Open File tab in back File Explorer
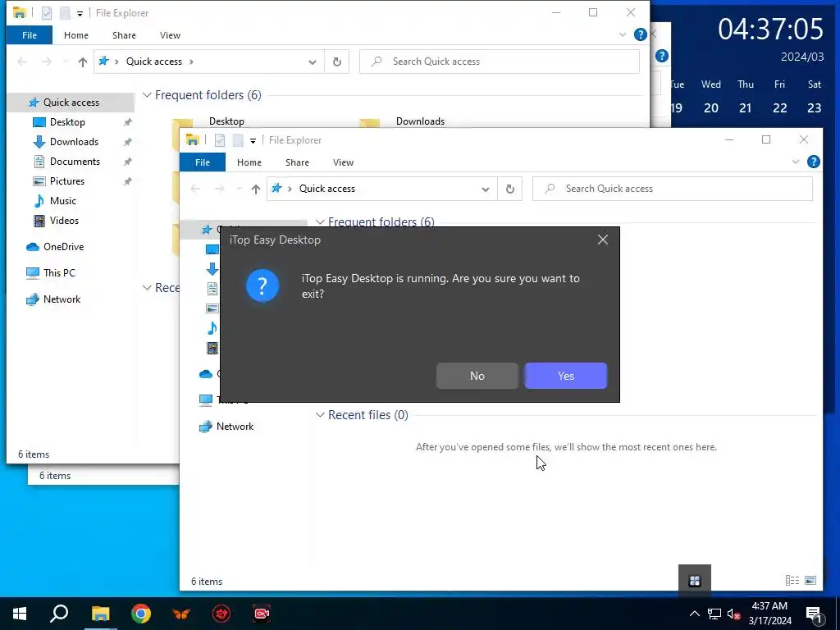This screenshot has width=840, height=630. [x=30, y=35]
